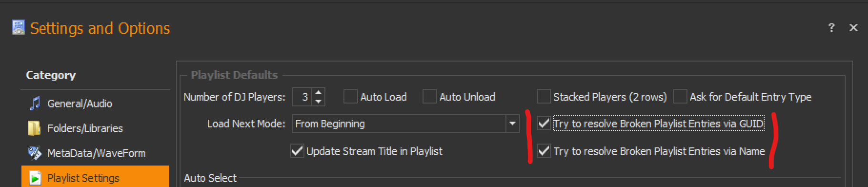Click the Settings and Options window icon
This screenshot has height=187, width=868.
pyautogui.click(x=19, y=28)
